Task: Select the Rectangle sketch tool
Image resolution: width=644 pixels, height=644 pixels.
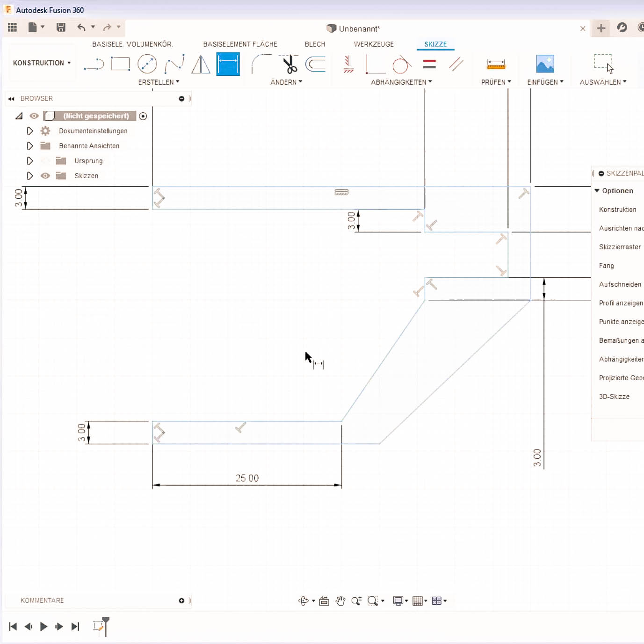Action: 121,64
